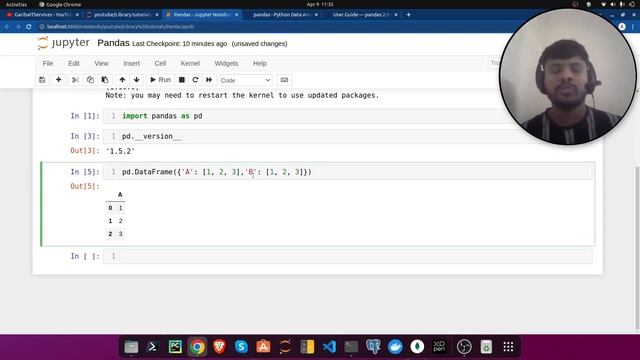Switch to the GaribaITServices YouTube tab
The width and height of the screenshot is (640, 360).
(x=42, y=15)
